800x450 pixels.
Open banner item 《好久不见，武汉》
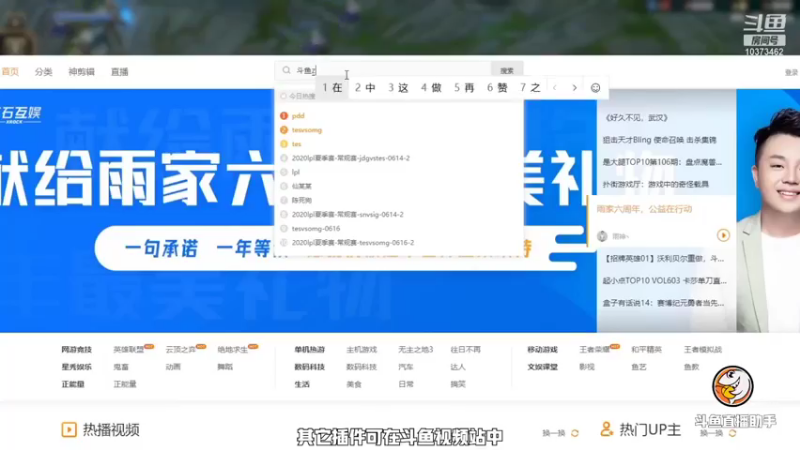(636, 118)
